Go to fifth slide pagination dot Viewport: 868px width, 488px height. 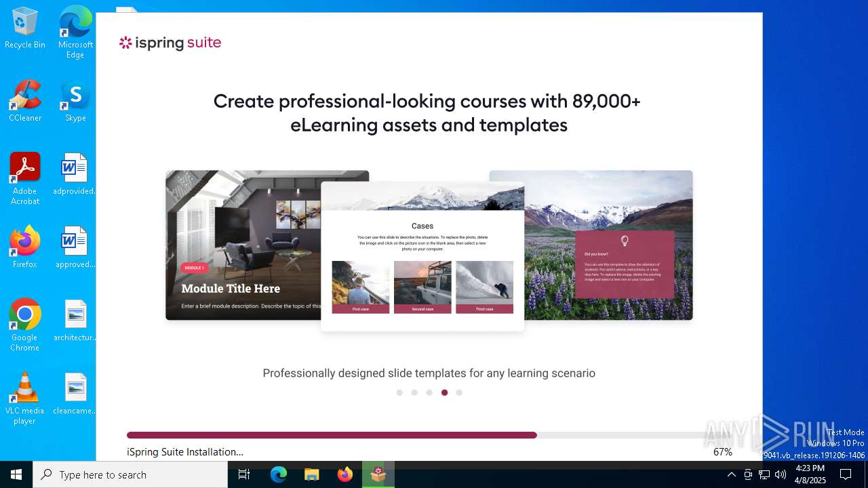(x=459, y=392)
